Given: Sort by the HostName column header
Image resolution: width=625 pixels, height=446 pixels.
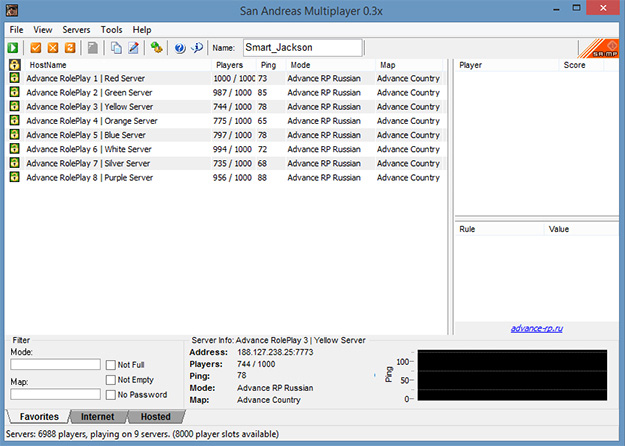Looking at the screenshot, I should pos(117,65).
